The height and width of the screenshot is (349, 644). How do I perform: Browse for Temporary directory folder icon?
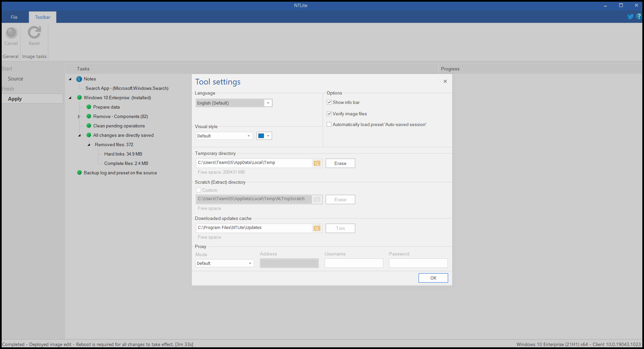[317, 163]
